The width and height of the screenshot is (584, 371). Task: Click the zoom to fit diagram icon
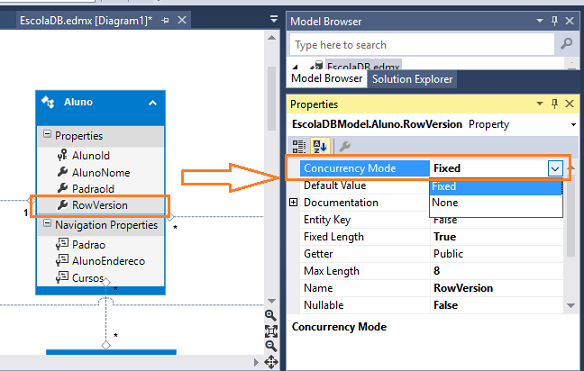click(271, 331)
